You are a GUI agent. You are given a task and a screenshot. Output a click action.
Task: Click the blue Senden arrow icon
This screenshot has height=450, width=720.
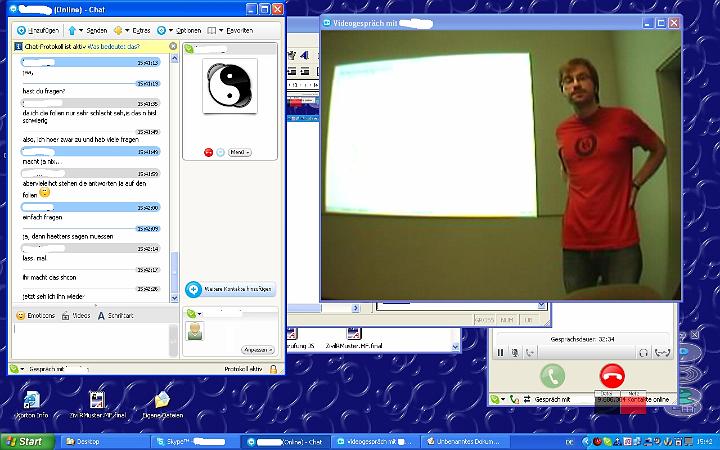(72, 30)
